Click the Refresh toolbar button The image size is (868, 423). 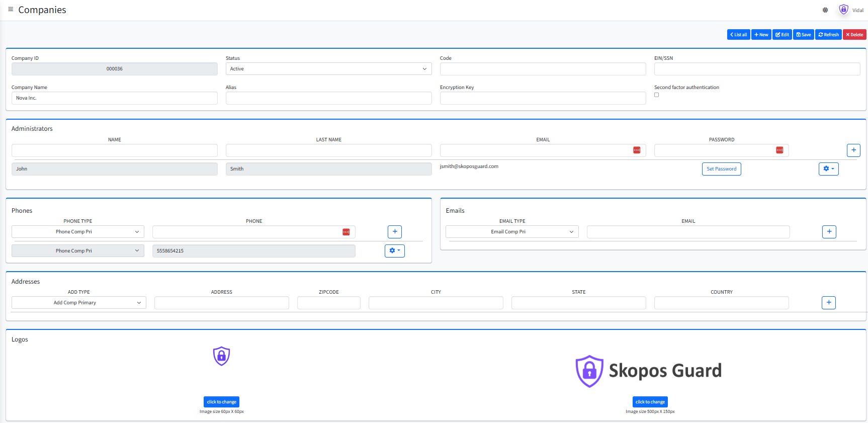coord(828,35)
